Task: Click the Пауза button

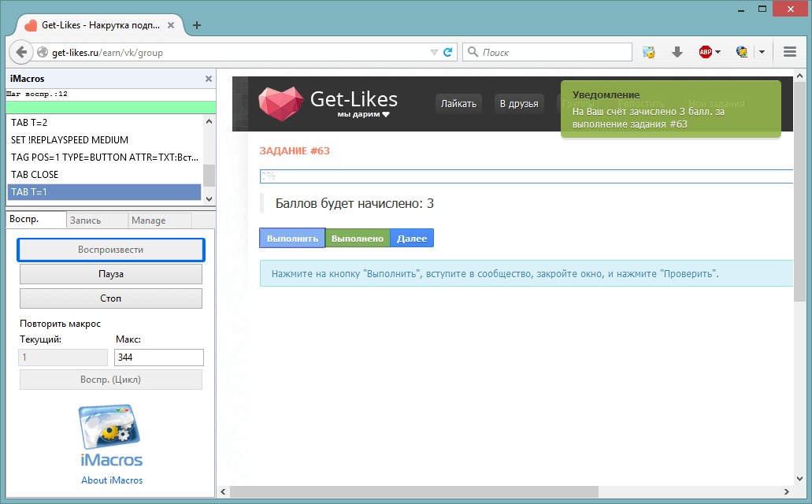Action: tap(111, 274)
